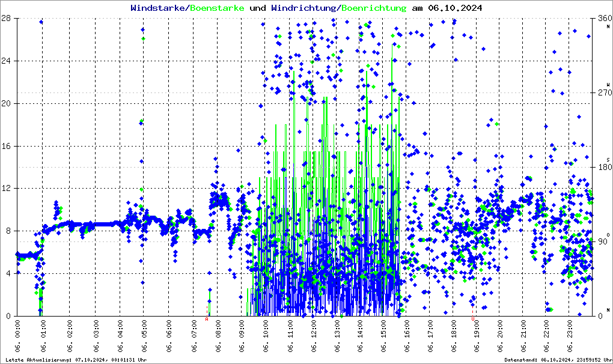613x364 pixels.
Task: Click the red sunset marker U on the time axis
Action: (472, 319)
